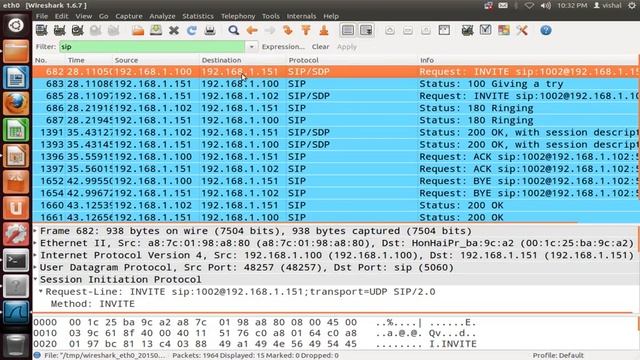Open the Internals menu
Viewport: 640px width, 360px height.
point(301,16)
